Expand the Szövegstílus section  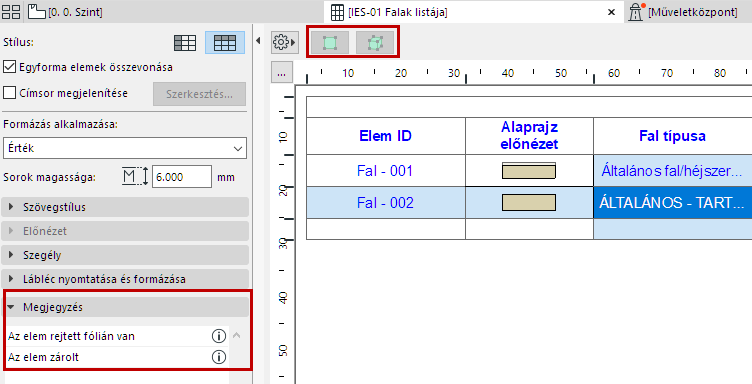pyautogui.click(x=126, y=207)
